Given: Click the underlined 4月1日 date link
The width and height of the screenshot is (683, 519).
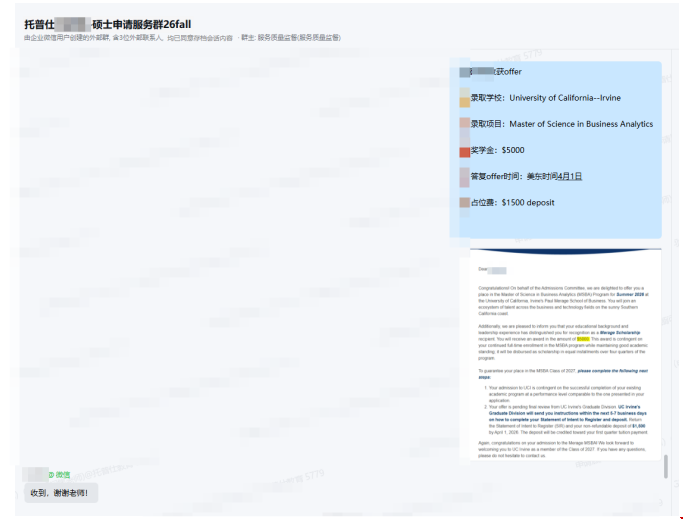Looking at the screenshot, I should coord(569,176).
